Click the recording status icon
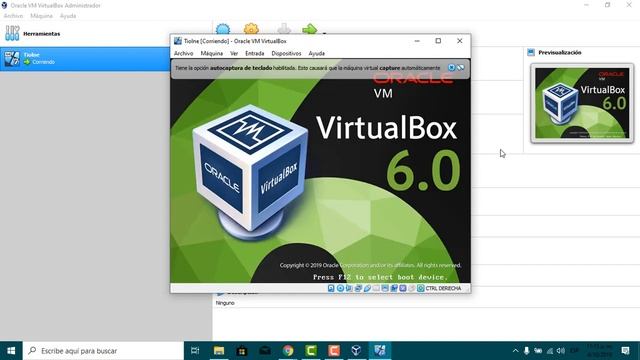The height and width of the screenshot is (360, 640). point(394,289)
